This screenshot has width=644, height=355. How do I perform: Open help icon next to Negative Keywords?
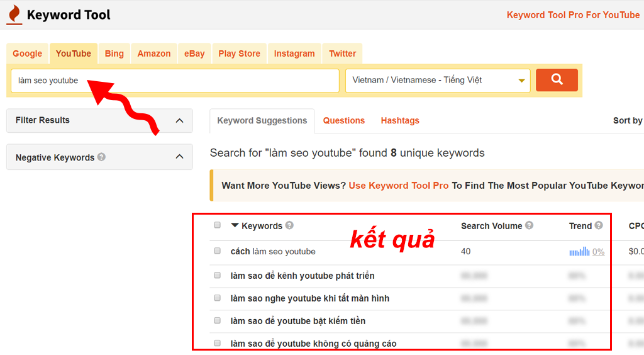pos(101,157)
